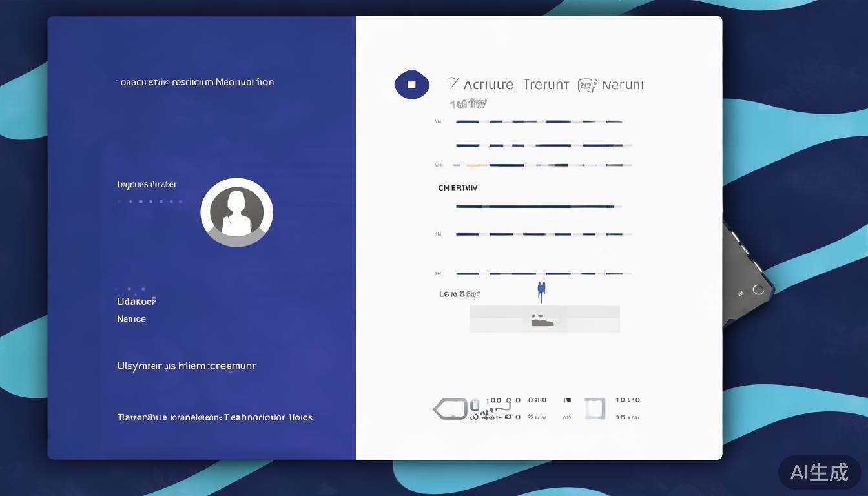Click the gray tag-shaped icon
This screenshot has width=868, height=496.
tap(449, 409)
